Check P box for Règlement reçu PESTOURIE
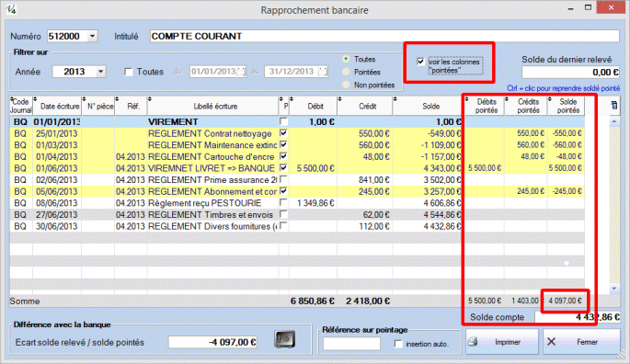This screenshot has width=630, height=364. [283, 202]
